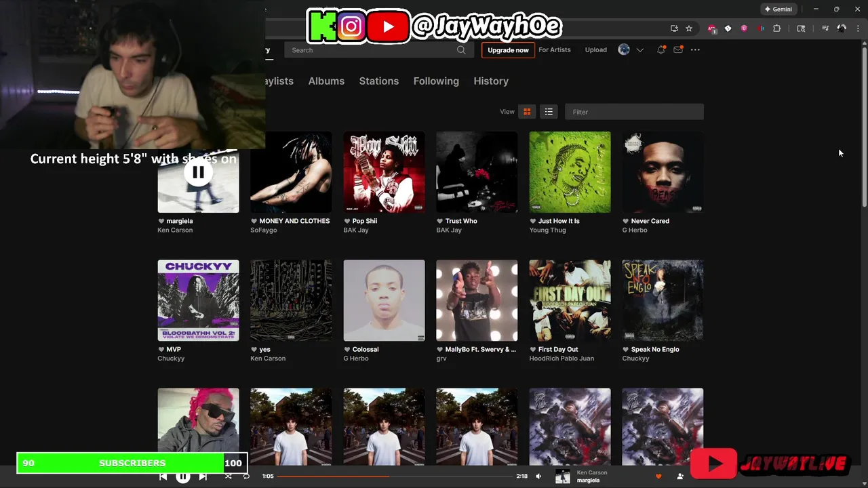Open the Upload page
868x488 pixels.
pyautogui.click(x=596, y=49)
